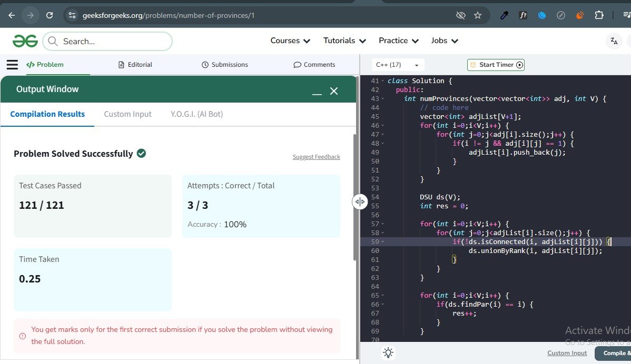Open the hamburger sidebar menu
This screenshot has height=364, width=631.
coord(12,65)
